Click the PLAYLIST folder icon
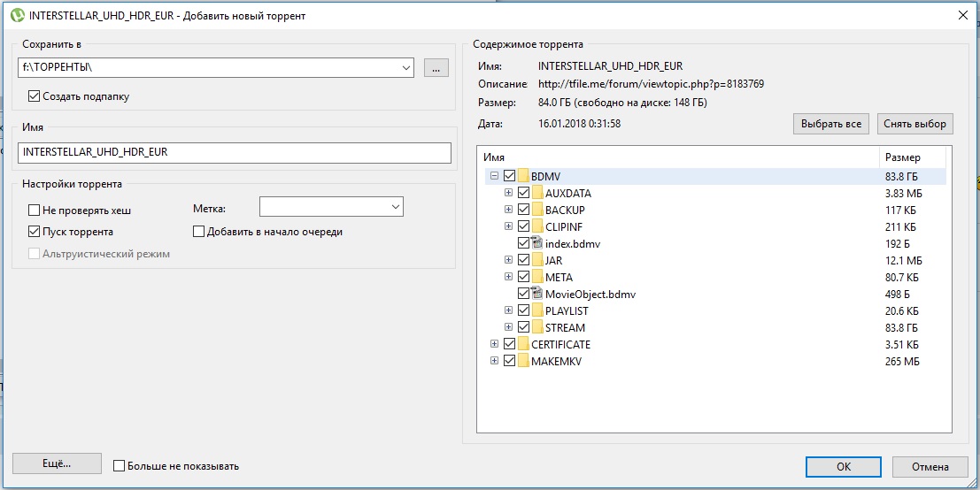This screenshot has width=980, height=490. pos(536,310)
